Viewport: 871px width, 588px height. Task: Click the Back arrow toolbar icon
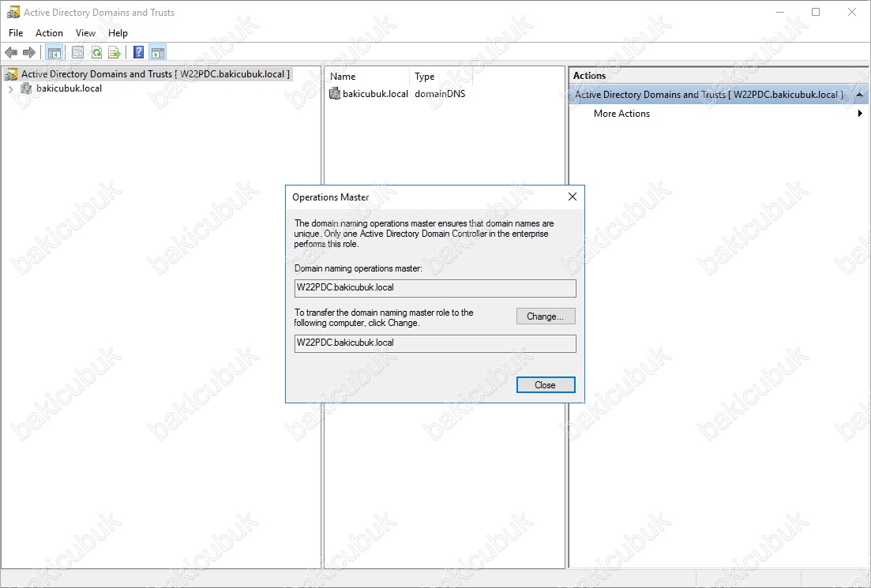(x=11, y=53)
